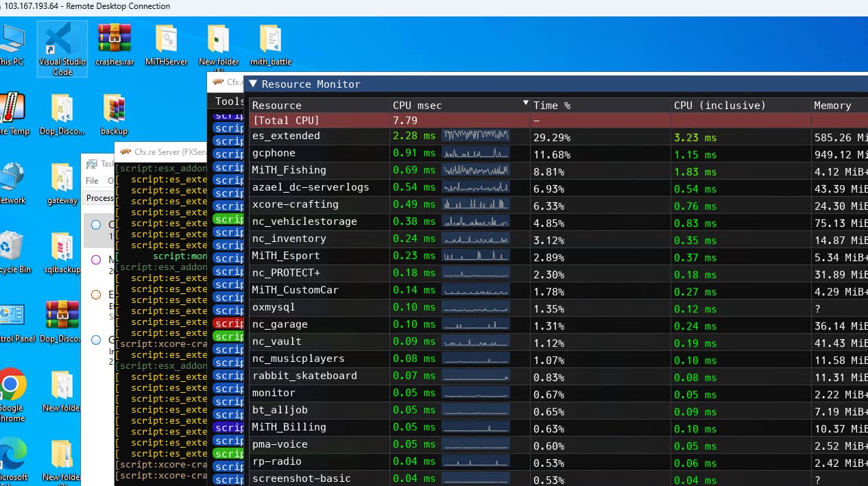This screenshot has width=868, height=486.
Task: Click the nc_PROTECT+ resource name
Action: click(286, 273)
